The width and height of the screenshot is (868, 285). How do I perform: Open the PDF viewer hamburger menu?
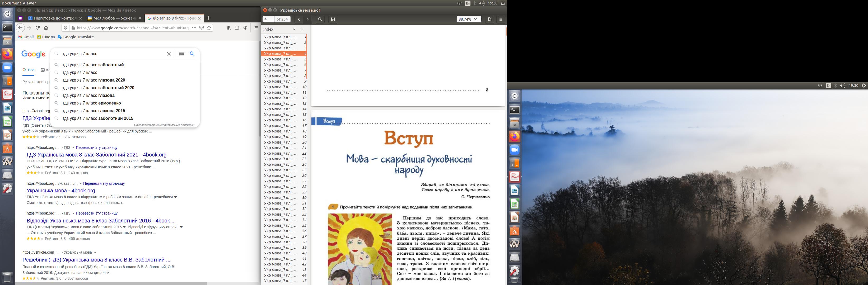501,20
